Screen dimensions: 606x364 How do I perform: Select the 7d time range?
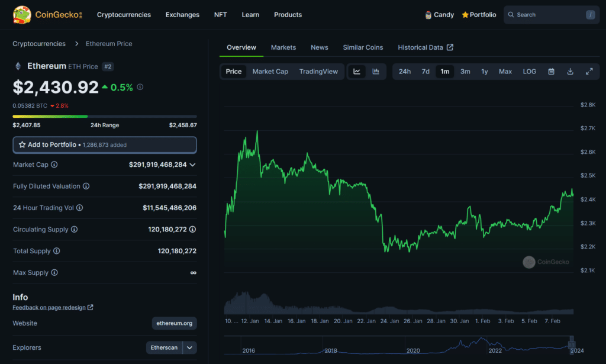pyautogui.click(x=426, y=72)
